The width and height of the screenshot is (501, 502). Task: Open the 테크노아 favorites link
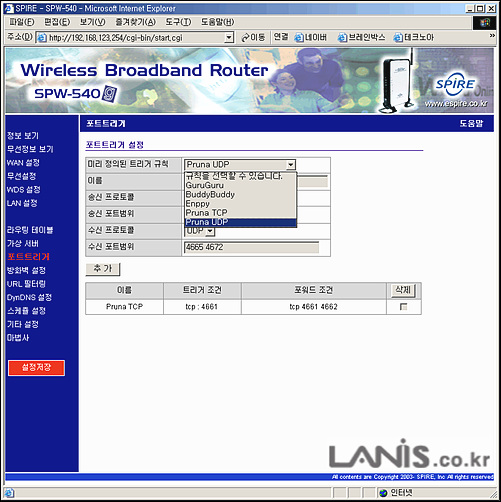[x=414, y=37]
